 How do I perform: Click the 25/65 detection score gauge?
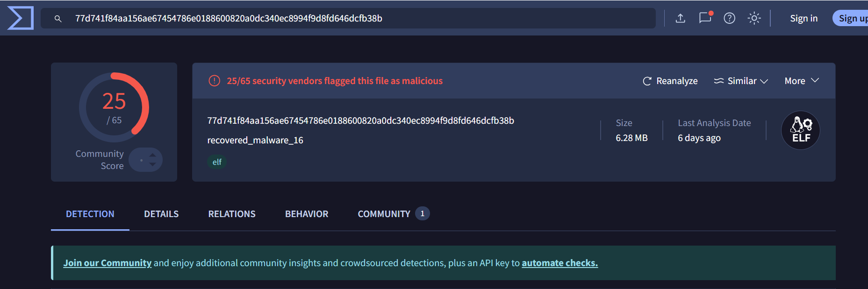[x=114, y=107]
